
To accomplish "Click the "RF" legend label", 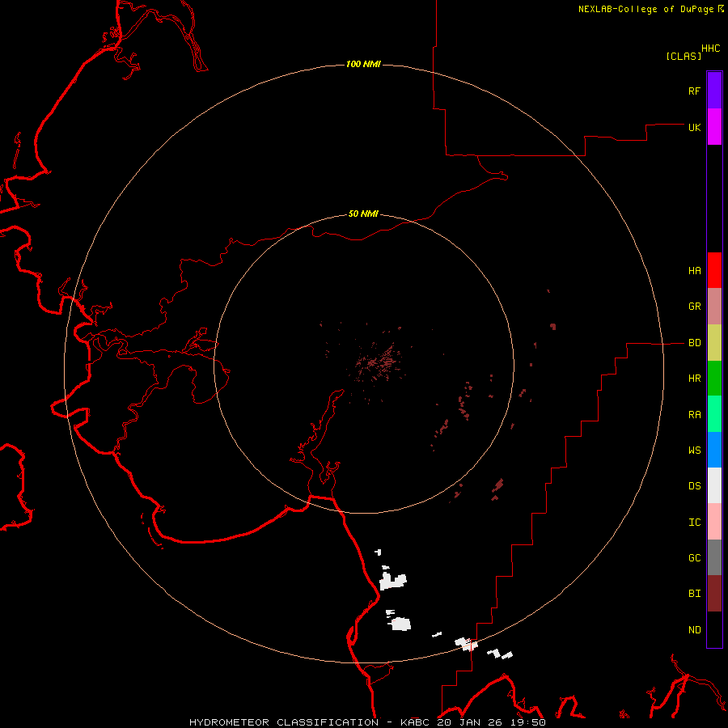I will coord(694,91).
